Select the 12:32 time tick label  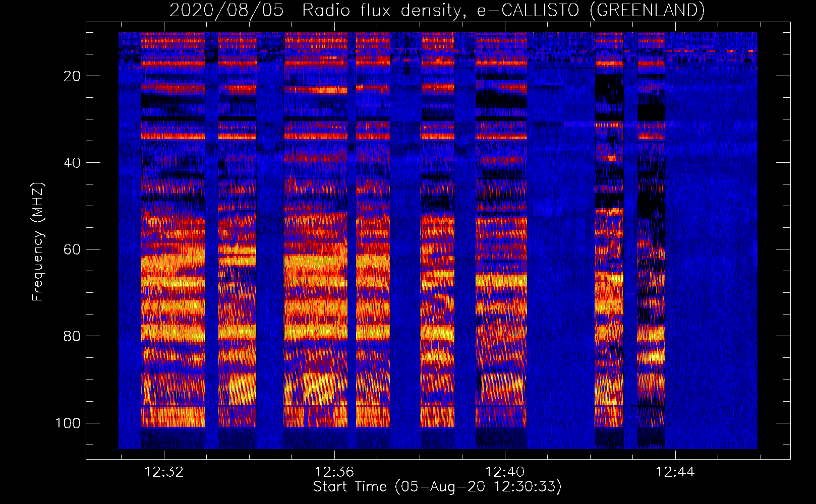coord(164,472)
